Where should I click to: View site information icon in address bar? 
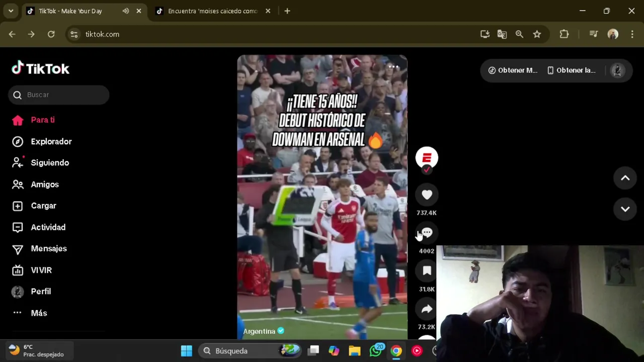coord(74,34)
